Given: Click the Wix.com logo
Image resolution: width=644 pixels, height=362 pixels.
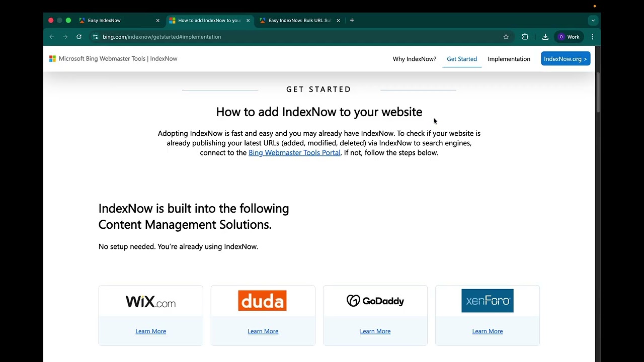Looking at the screenshot, I should [x=150, y=301].
